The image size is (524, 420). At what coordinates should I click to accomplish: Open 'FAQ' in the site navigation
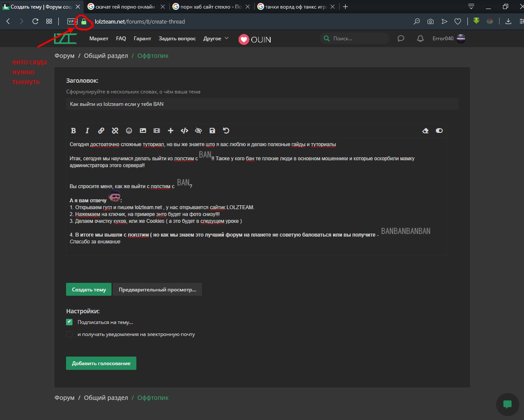point(121,39)
